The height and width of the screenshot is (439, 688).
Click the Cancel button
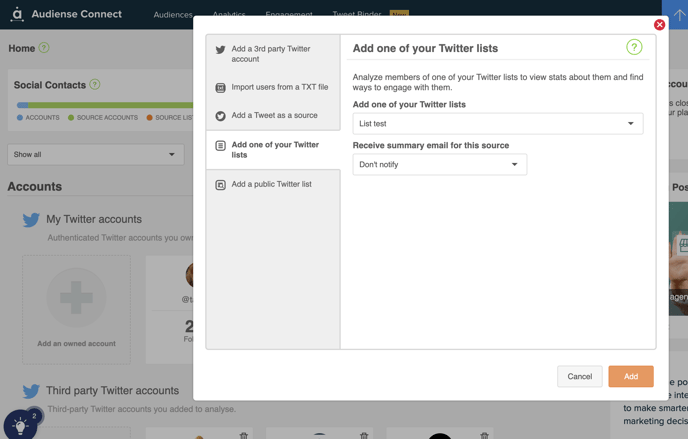[580, 376]
